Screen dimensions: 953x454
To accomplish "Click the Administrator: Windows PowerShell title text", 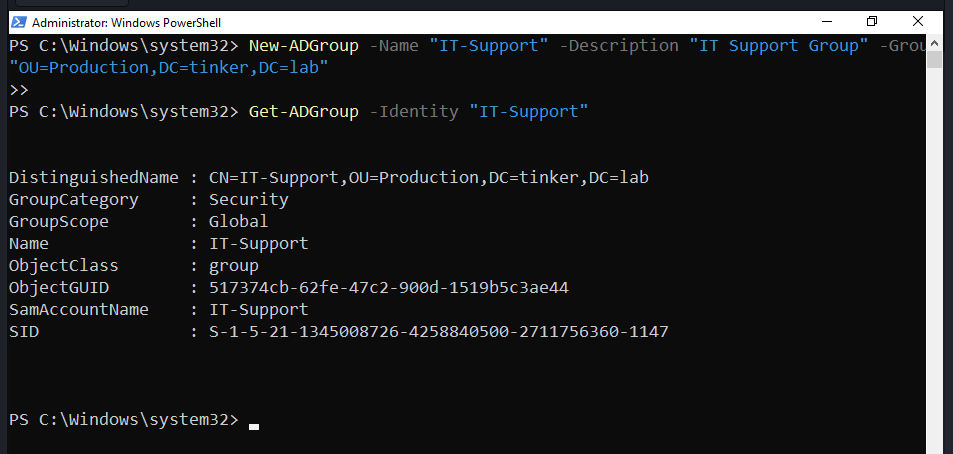I will [x=127, y=21].
